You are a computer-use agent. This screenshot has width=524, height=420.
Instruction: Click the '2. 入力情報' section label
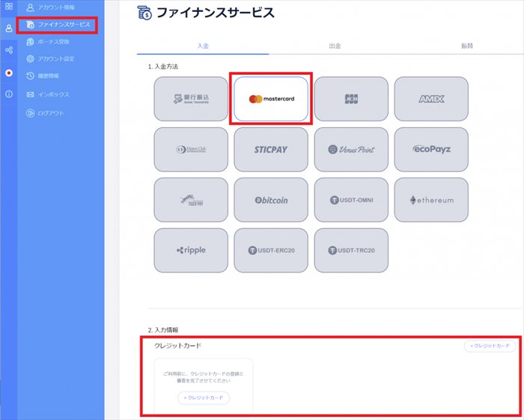tap(163, 330)
